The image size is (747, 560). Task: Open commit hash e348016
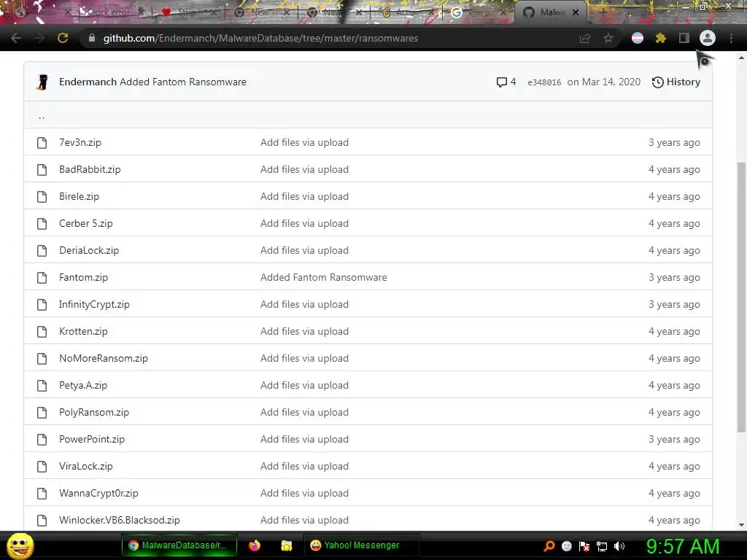click(544, 82)
